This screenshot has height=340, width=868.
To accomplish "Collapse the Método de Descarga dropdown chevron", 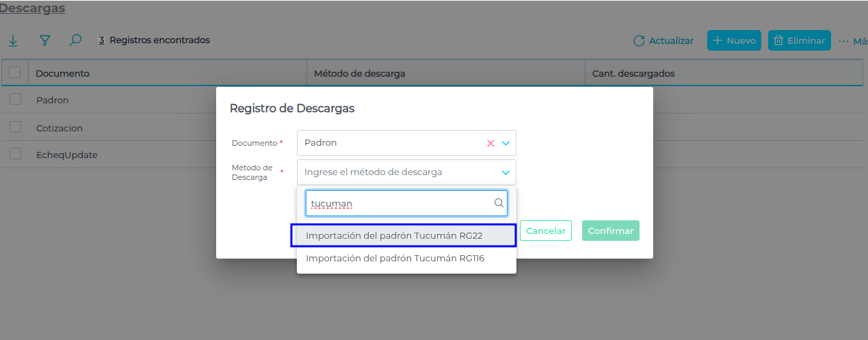I will (x=506, y=172).
